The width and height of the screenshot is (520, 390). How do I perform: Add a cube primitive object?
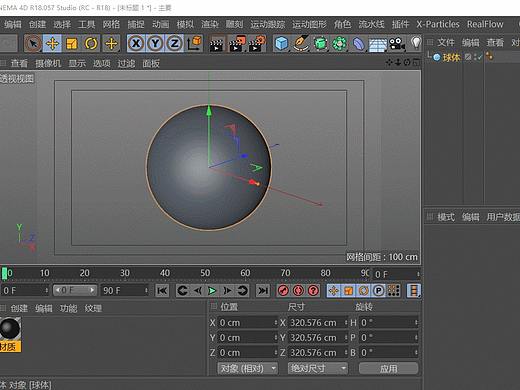[282, 44]
